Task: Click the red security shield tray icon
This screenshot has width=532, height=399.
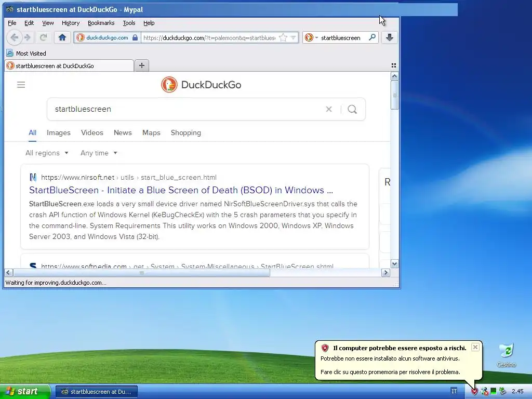Action: (x=474, y=392)
